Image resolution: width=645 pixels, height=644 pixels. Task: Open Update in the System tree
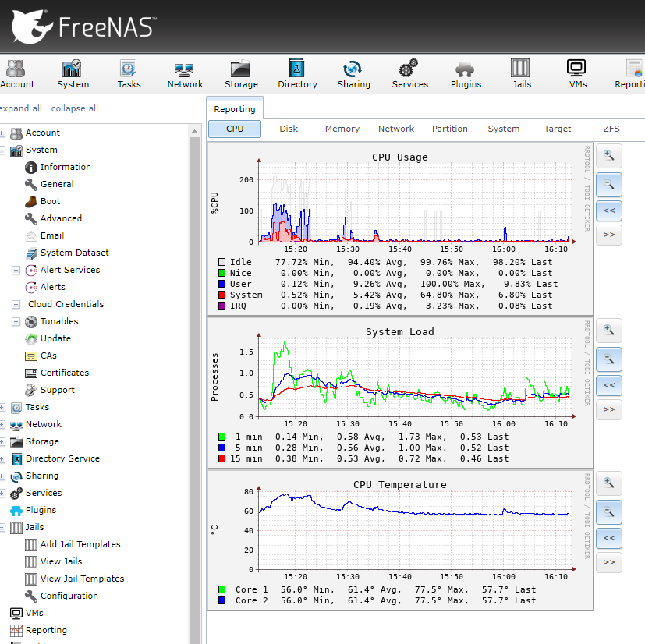[48, 338]
